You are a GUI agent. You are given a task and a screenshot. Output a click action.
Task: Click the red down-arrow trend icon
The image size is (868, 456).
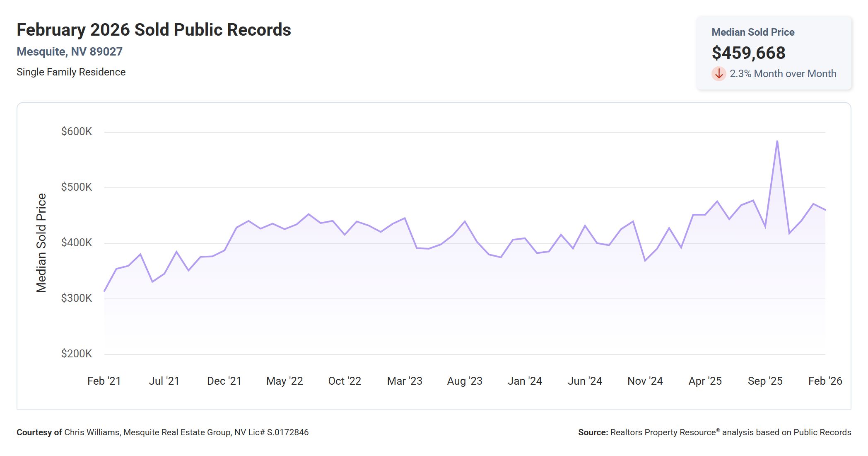click(719, 74)
